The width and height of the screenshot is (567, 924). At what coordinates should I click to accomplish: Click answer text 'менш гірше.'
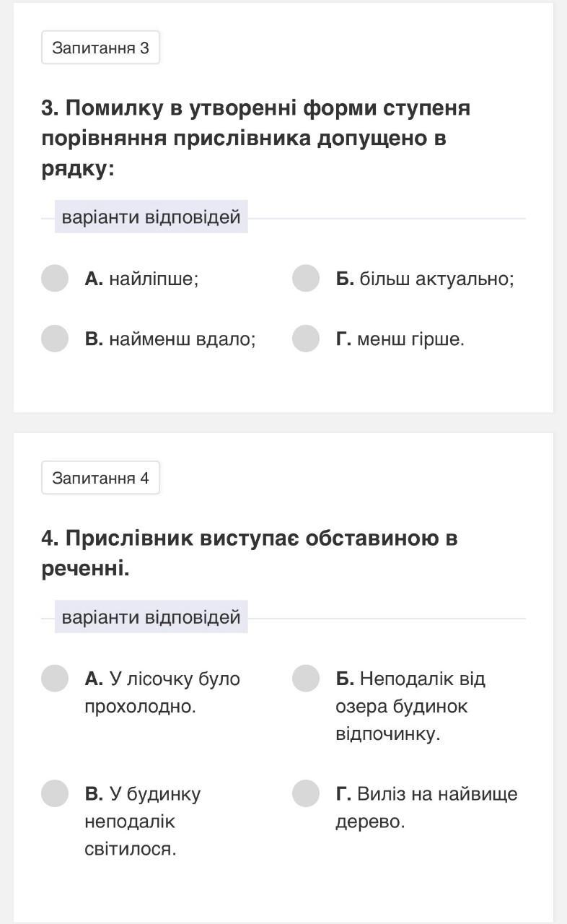tap(410, 339)
